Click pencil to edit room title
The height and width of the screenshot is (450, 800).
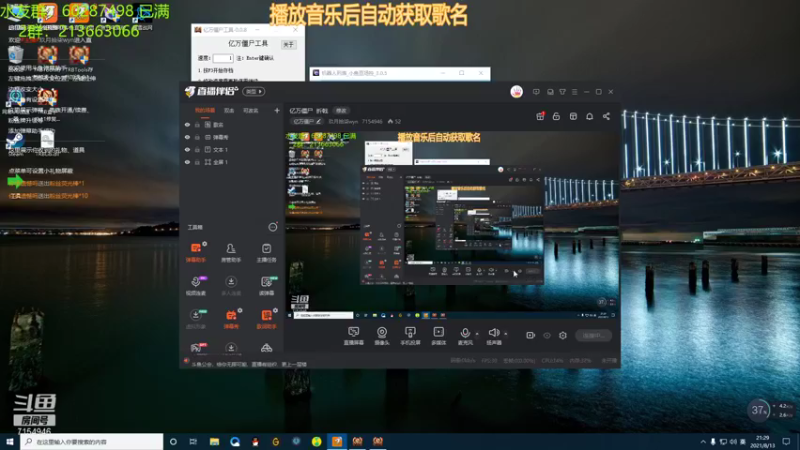pos(318,121)
